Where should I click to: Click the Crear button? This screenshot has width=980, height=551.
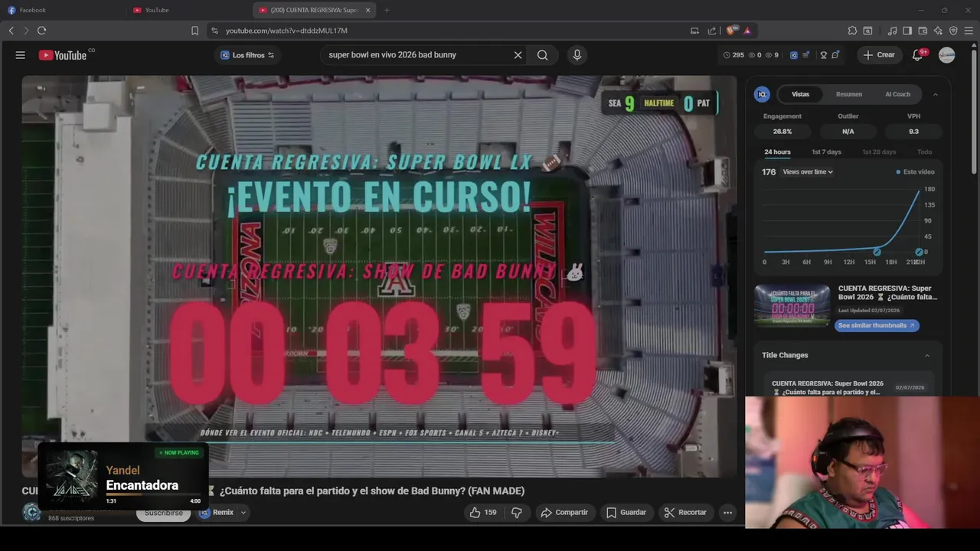pos(879,55)
